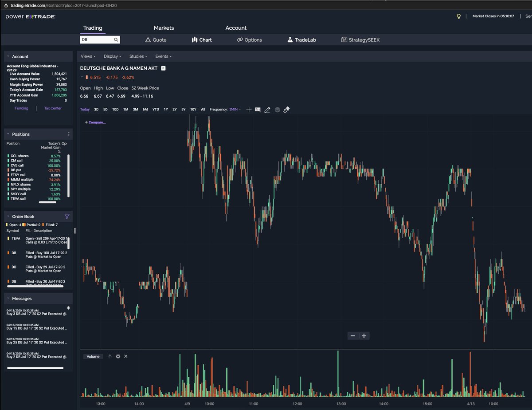Open the Options tab
This screenshot has height=410, width=532.
[250, 39]
